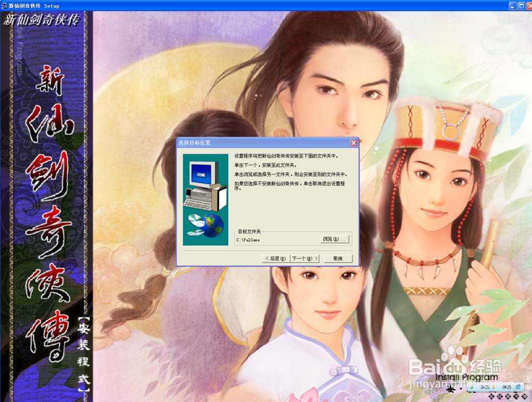Close the 选择目标位置 dialog
The image size is (532, 402).
(354, 143)
